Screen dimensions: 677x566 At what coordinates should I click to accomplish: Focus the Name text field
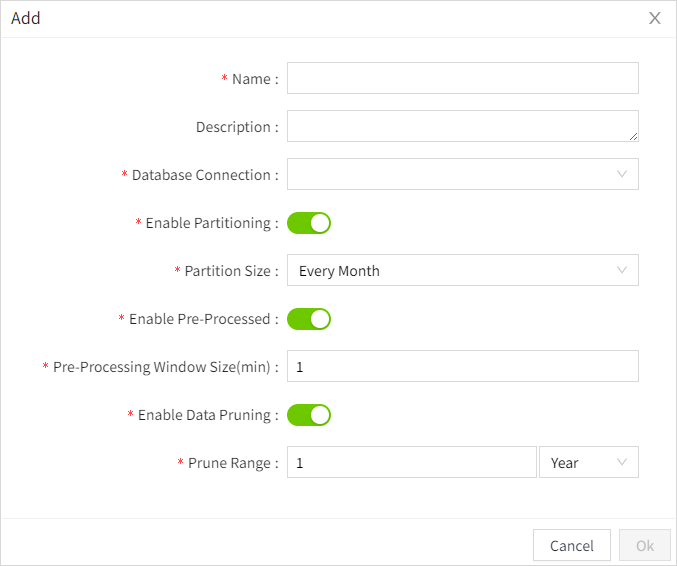pos(462,78)
